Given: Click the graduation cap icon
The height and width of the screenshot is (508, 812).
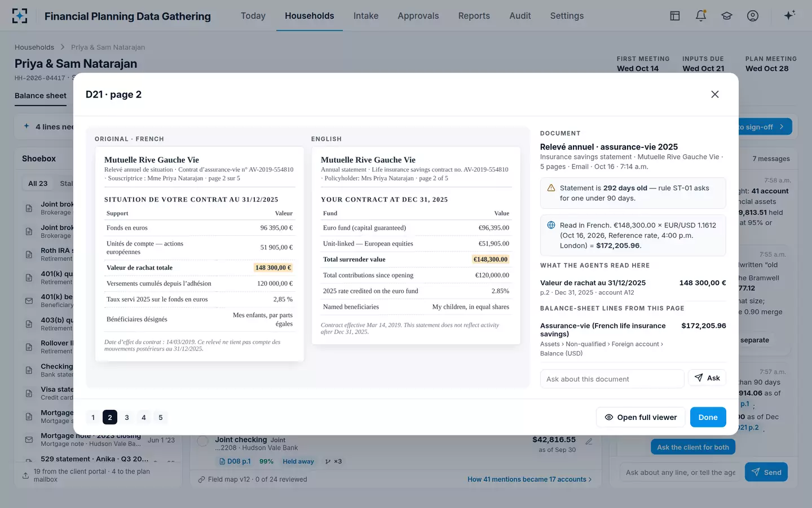Looking at the screenshot, I should (x=727, y=16).
